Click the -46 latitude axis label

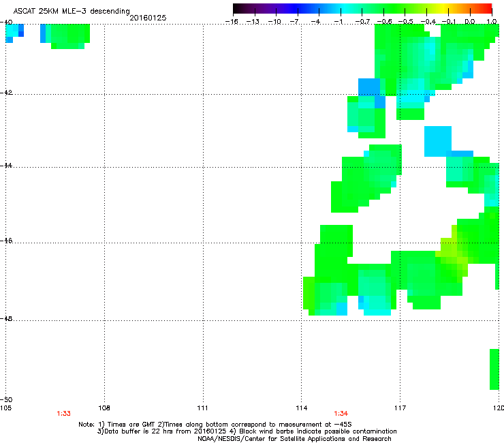6,241
